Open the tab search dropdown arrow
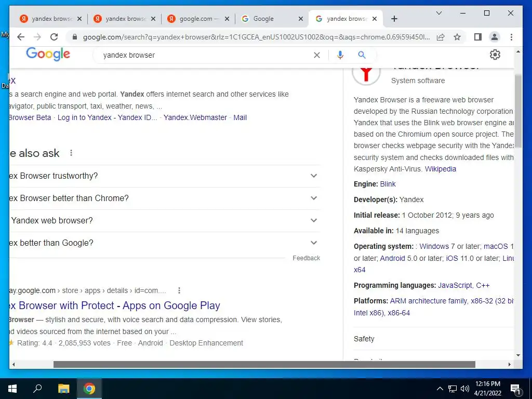 [439, 13]
